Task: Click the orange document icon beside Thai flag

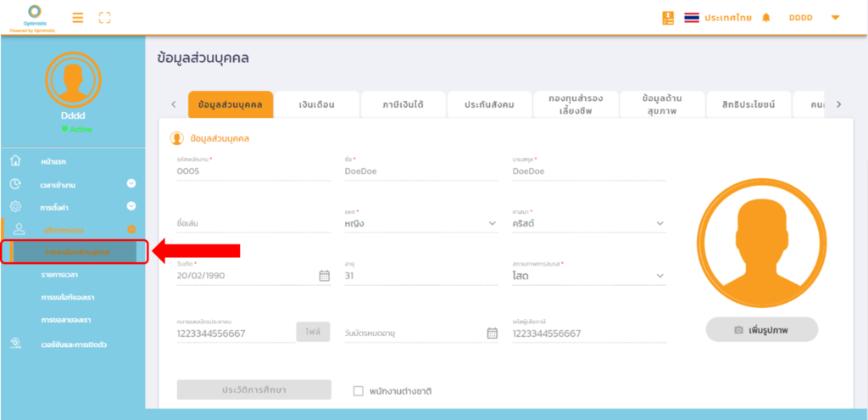Action: pos(668,17)
